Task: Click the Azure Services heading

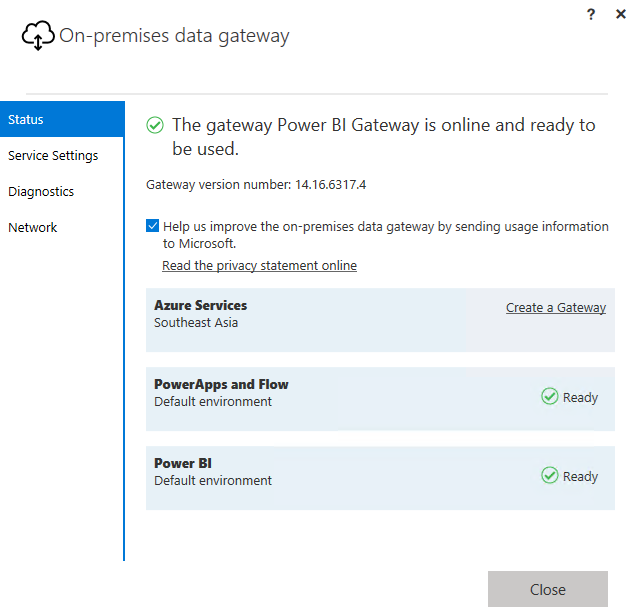Action: point(201,305)
